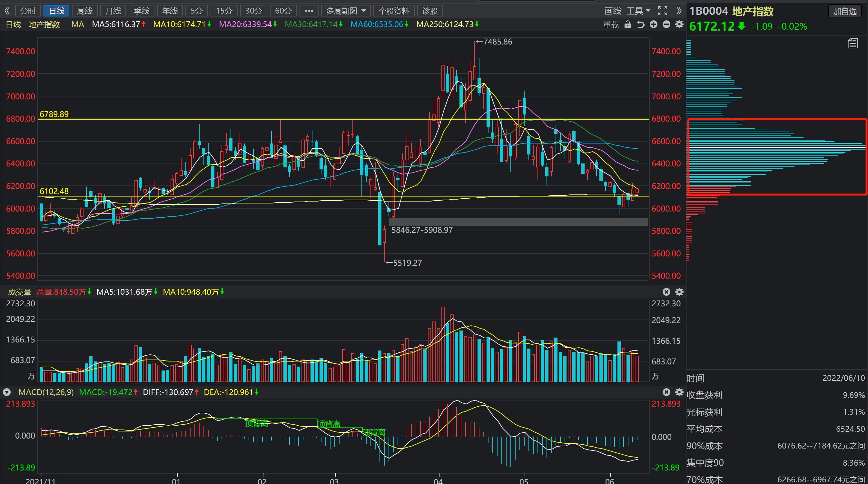
Task: Click 加自选 to add to watchlist
Action: pyautogui.click(x=845, y=11)
